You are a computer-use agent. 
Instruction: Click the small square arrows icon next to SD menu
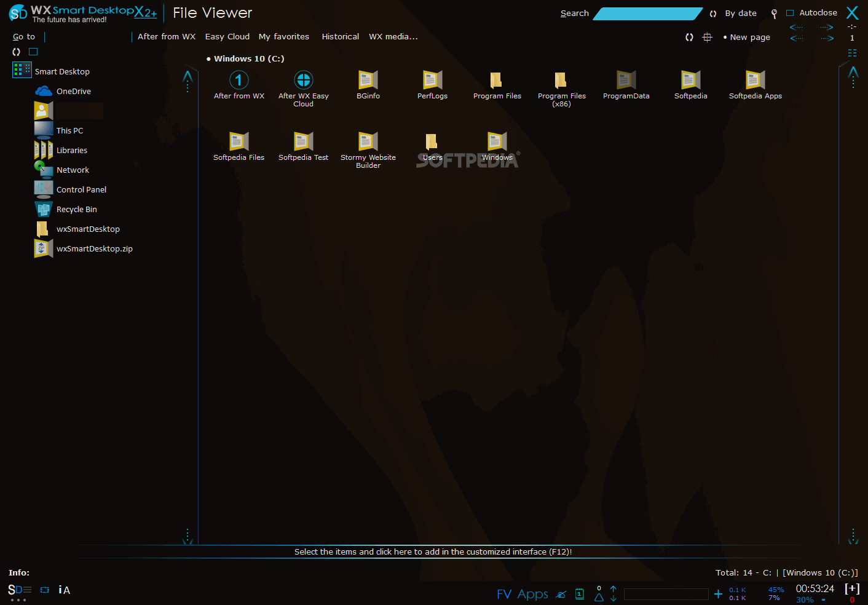[45, 590]
